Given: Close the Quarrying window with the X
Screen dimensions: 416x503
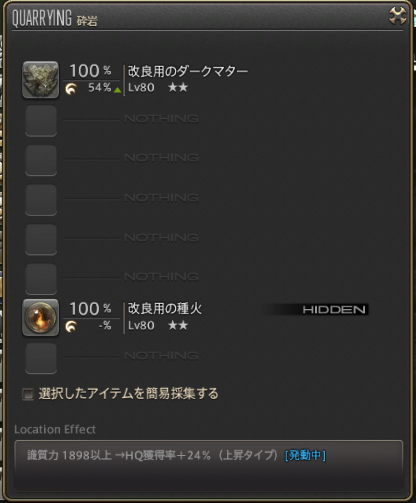Looking at the screenshot, I should pyautogui.click(x=398, y=16).
